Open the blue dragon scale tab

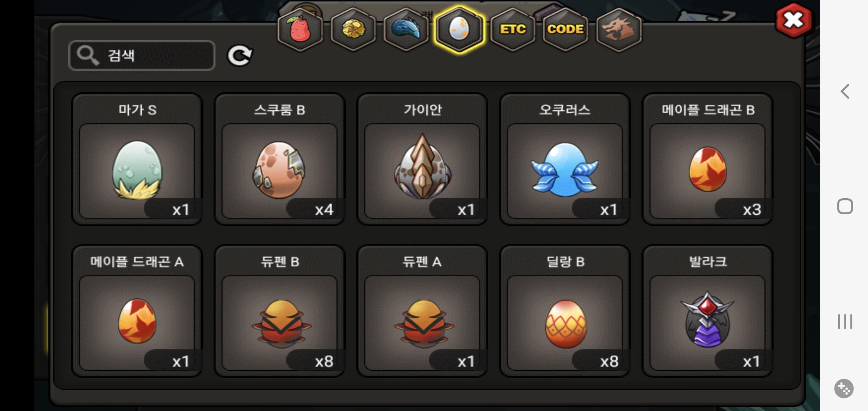pyautogui.click(x=406, y=30)
